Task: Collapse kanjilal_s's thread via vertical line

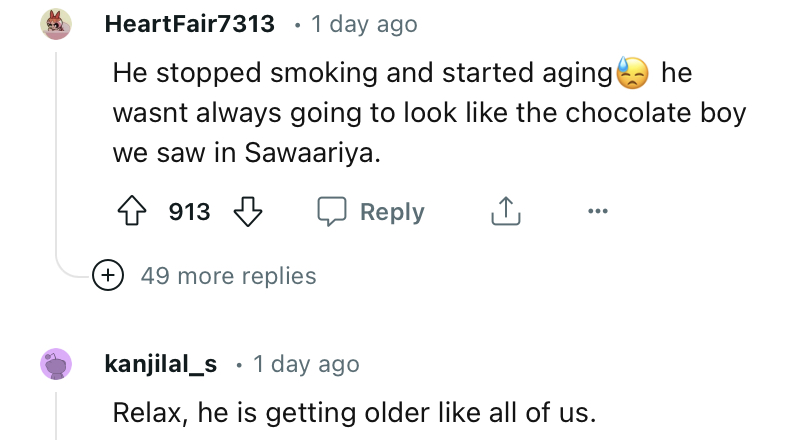Action: (57, 416)
